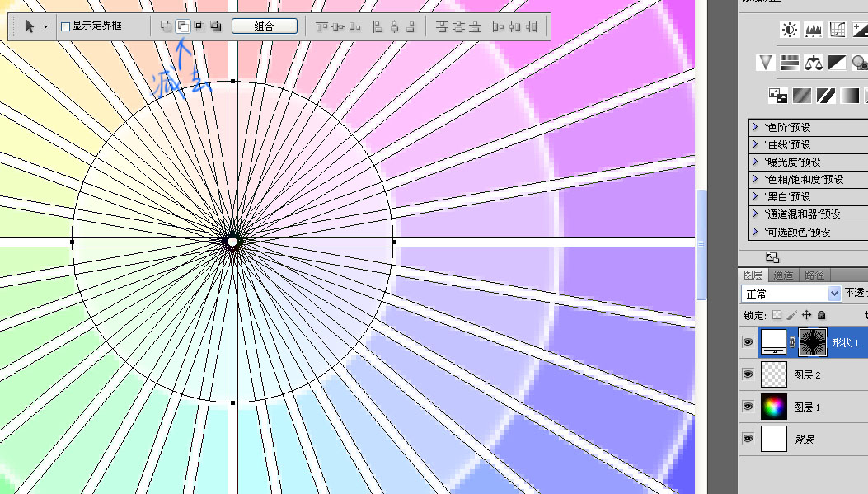Click the 形状 1 mask link icon
The height and width of the screenshot is (494, 868).
click(x=793, y=342)
